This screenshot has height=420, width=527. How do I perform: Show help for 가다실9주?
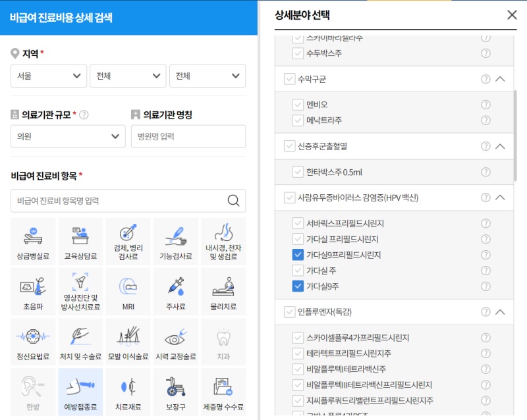tap(485, 286)
